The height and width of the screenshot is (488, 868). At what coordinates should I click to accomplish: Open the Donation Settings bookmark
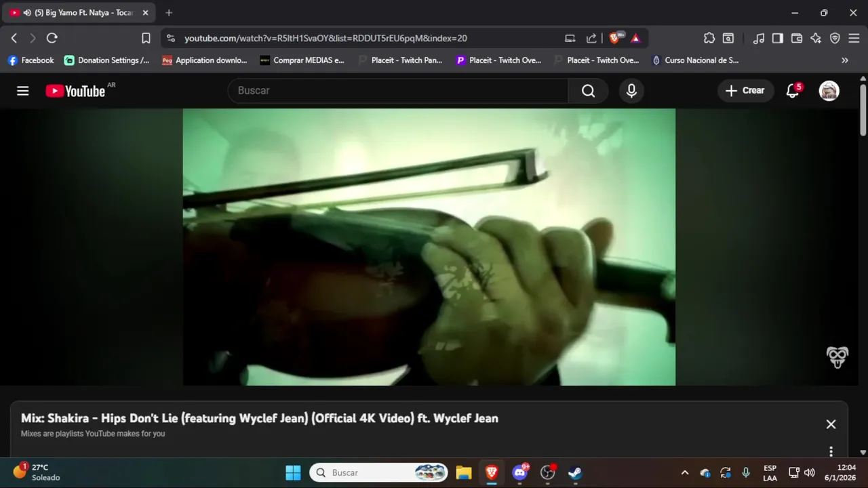[107, 60]
